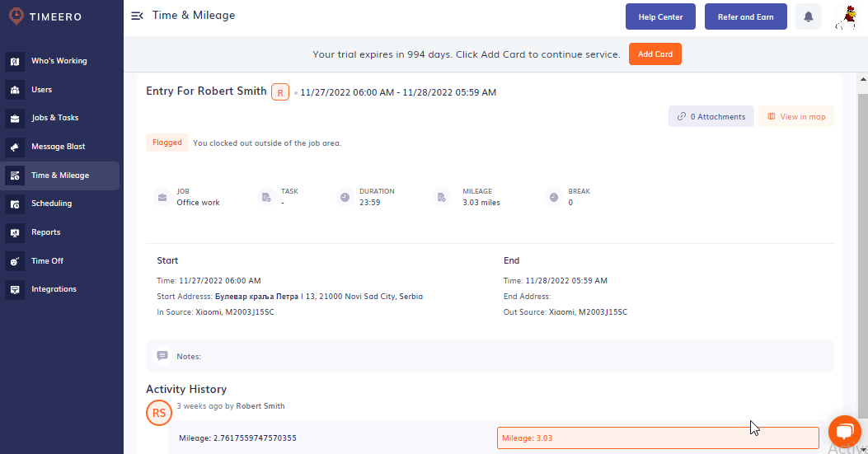The height and width of the screenshot is (454, 868).
Task: Select Message Blast in sidebar
Action: 58,147
